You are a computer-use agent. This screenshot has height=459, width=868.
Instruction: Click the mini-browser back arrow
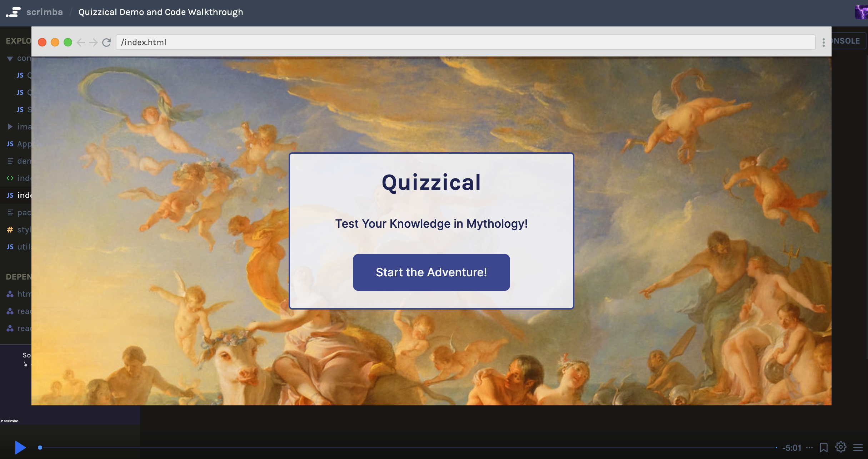click(x=81, y=43)
